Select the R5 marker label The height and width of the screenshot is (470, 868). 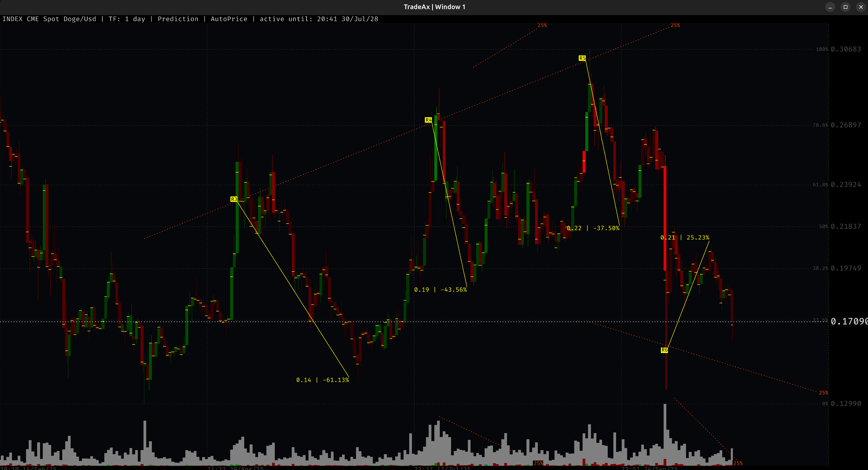pyautogui.click(x=583, y=58)
